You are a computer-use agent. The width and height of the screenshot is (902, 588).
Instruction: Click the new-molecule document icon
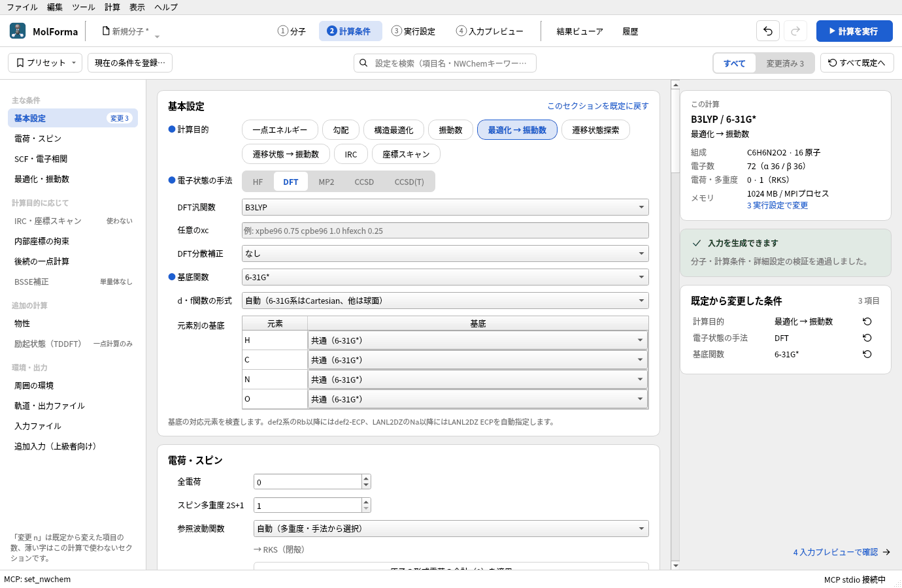point(106,31)
